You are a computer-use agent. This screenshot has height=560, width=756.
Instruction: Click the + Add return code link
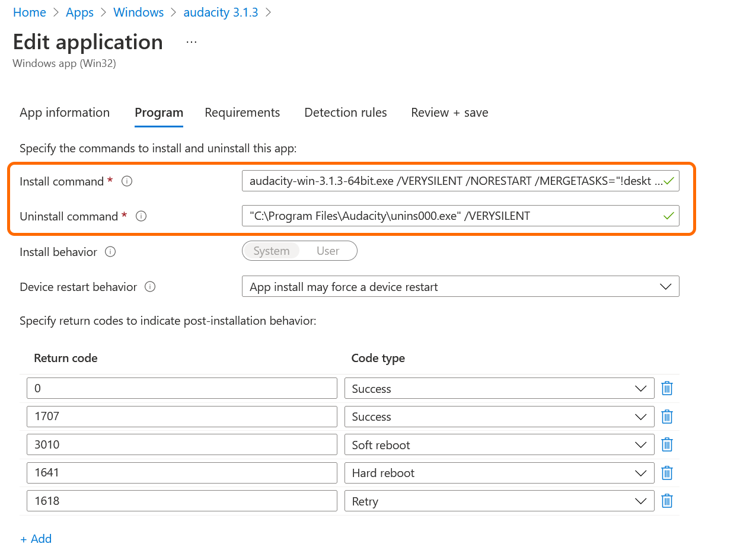[36, 539]
